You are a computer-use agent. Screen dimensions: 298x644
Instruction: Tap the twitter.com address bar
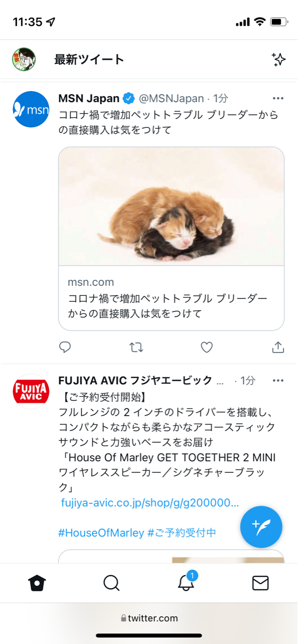click(x=149, y=618)
